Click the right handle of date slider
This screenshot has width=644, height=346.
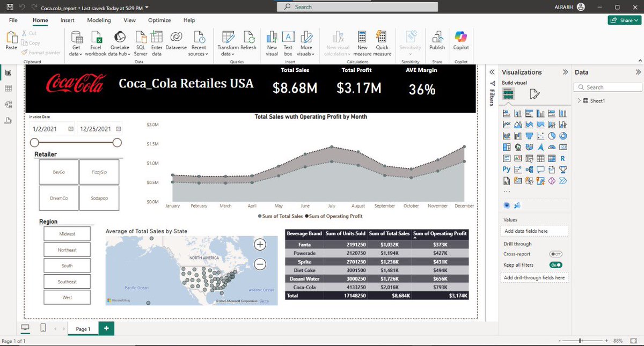[117, 143]
